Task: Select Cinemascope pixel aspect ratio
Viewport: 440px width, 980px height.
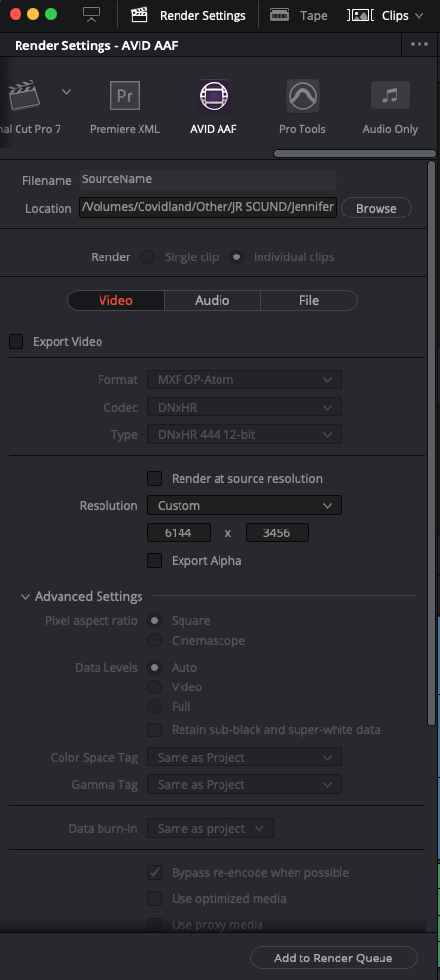Action: (154, 640)
